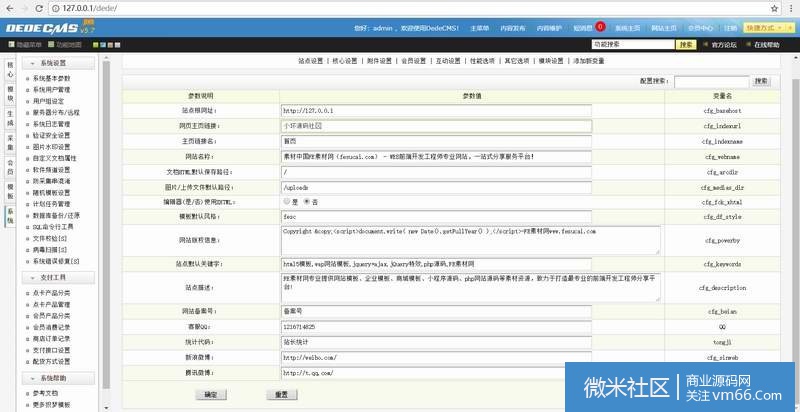Viewport: 800px width, 412px height.
Task: Select the 采集 vertical sidebar tab
Action: pyautogui.click(x=10, y=143)
